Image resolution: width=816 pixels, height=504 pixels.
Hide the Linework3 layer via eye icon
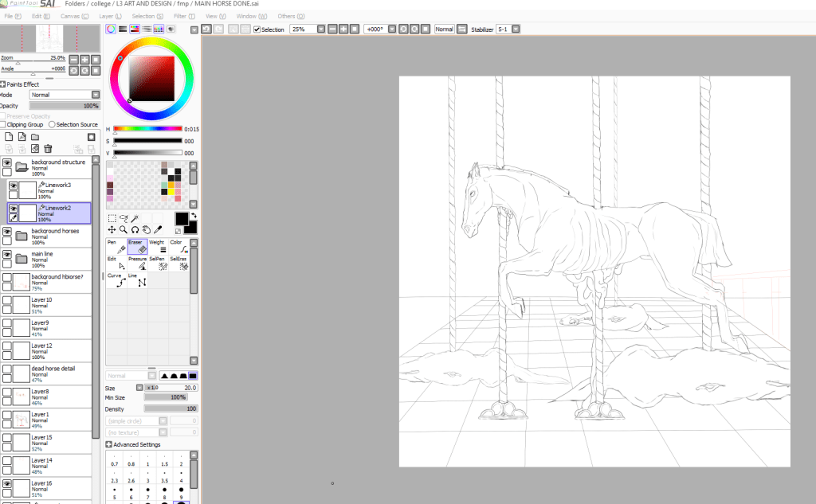pos(14,186)
